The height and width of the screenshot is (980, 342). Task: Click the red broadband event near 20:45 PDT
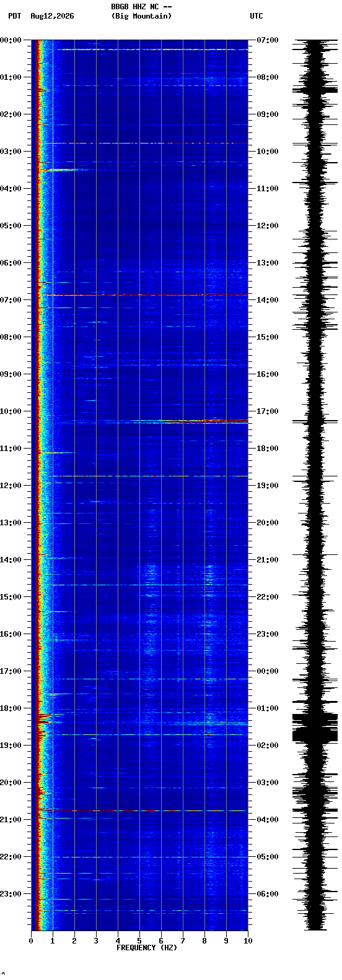pos(142,810)
